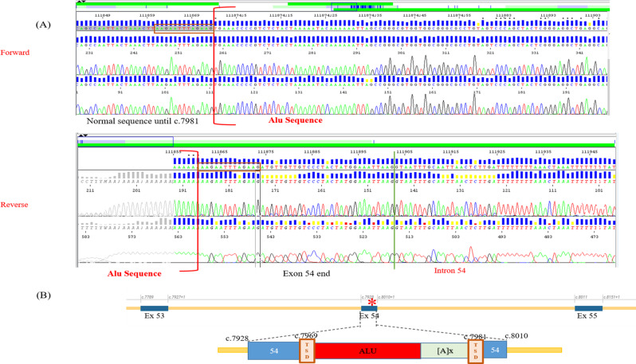
Task: Click the '[A]x' poly-A box
Action: tap(445, 350)
